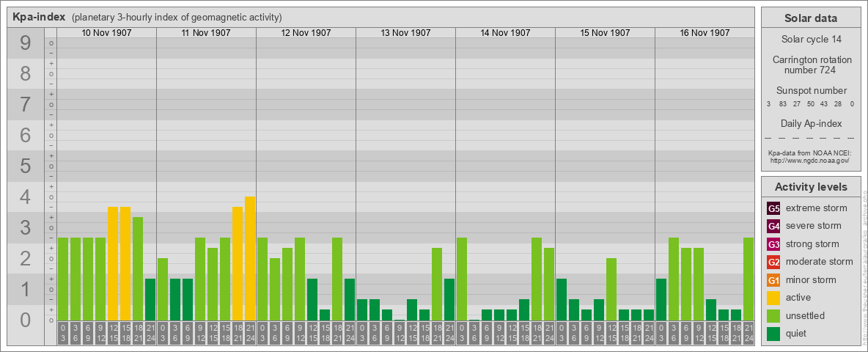Viewport: 868px width, 352px height.
Task: Open the www.ngdc.noaa.gov link
Action: pyautogui.click(x=811, y=160)
